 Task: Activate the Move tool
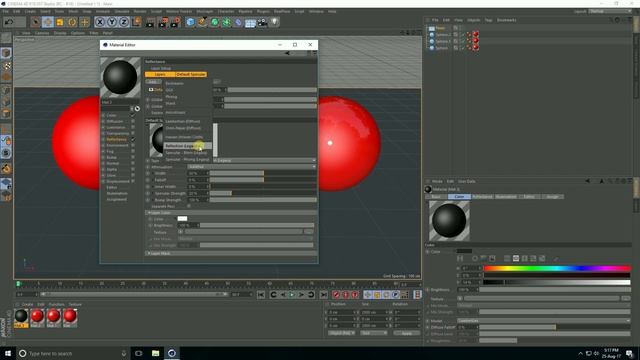click(x=47, y=22)
